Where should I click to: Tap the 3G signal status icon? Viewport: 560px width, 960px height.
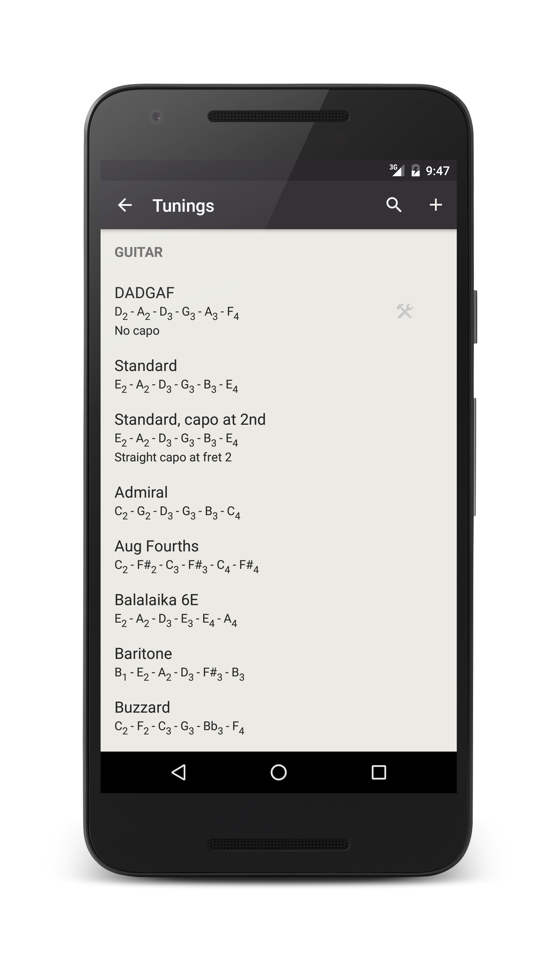click(396, 170)
